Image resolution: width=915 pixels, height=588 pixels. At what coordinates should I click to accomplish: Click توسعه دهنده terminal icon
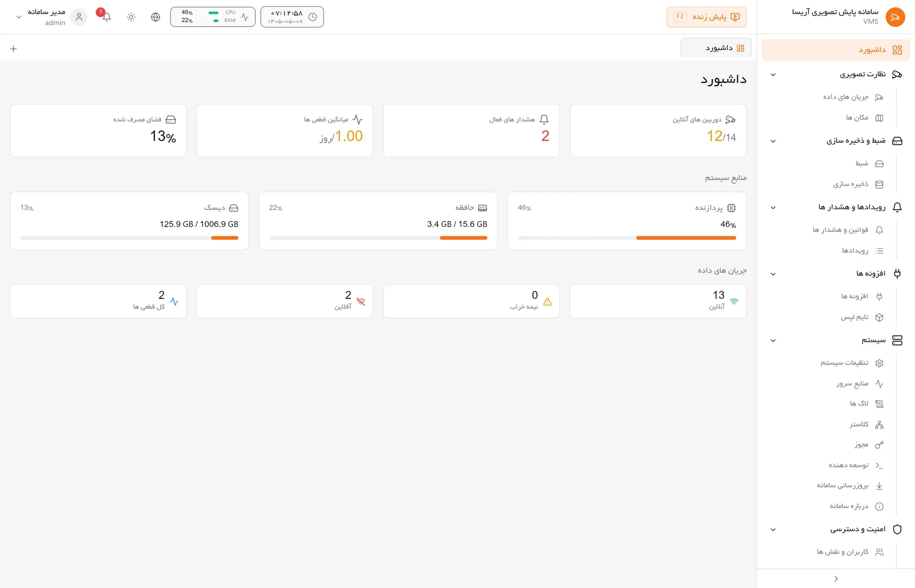(879, 466)
